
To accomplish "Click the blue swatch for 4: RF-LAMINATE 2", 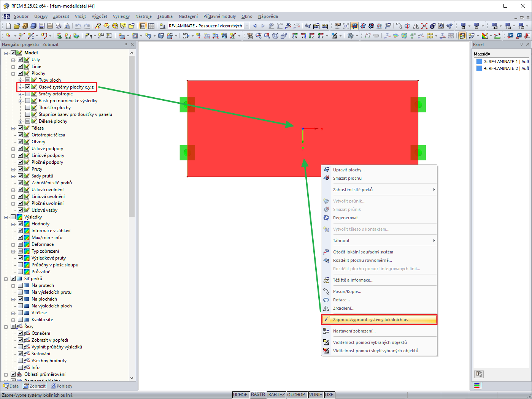I will [x=479, y=68].
